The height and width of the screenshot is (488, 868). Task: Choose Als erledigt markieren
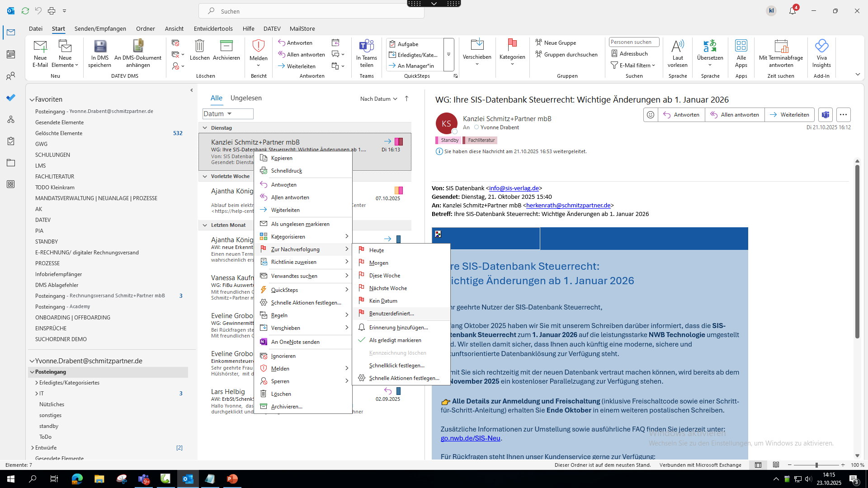pos(401,340)
